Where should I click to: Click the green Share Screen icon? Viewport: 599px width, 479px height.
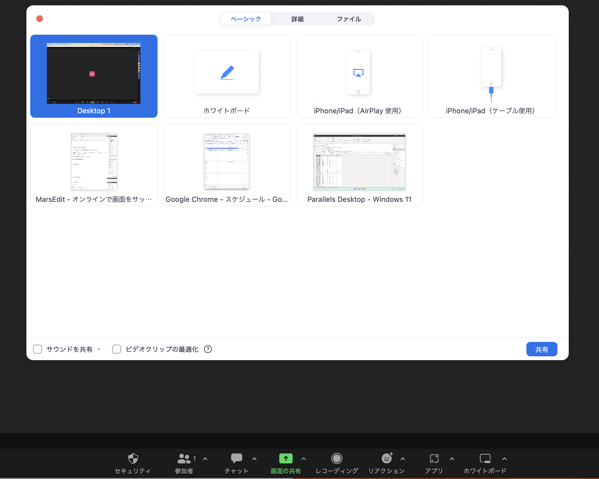point(286,458)
